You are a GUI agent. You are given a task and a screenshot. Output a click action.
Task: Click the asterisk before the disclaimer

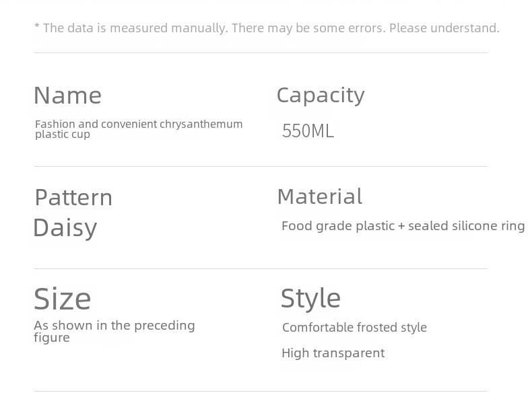click(x=37, y=26)
